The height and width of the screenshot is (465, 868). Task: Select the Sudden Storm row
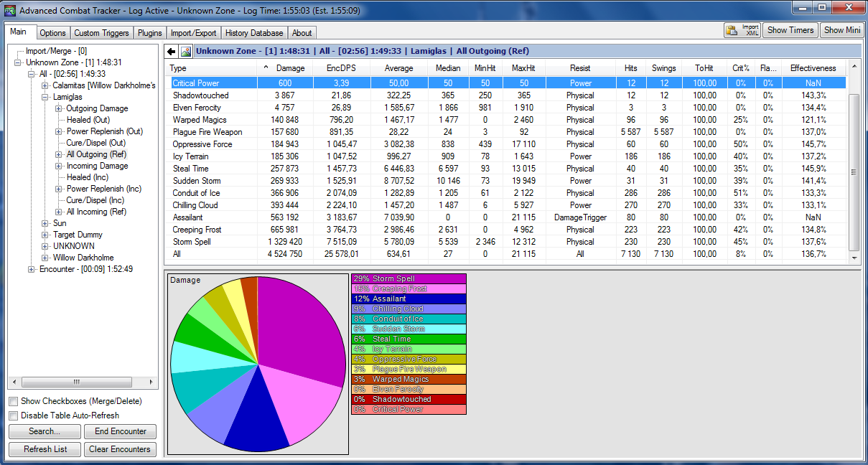click(x=506, y=181)
